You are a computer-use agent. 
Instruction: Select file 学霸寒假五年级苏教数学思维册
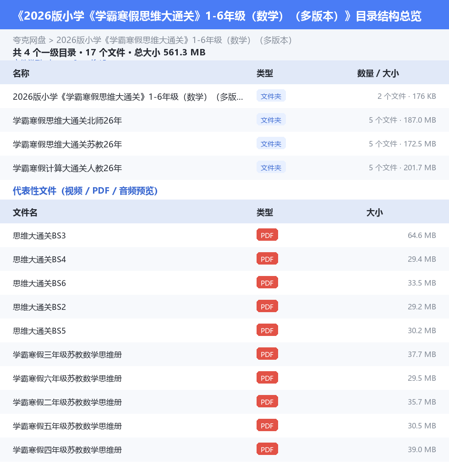coord(67,426)
